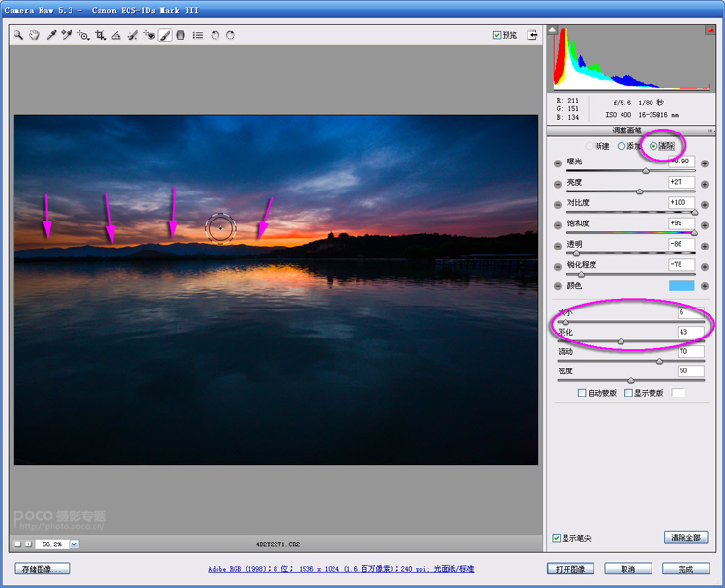Screen dimensions: 725x588
Task: Click the blue 颜色 color swatch
Action: pyautogui.click(x=681, y=286)
